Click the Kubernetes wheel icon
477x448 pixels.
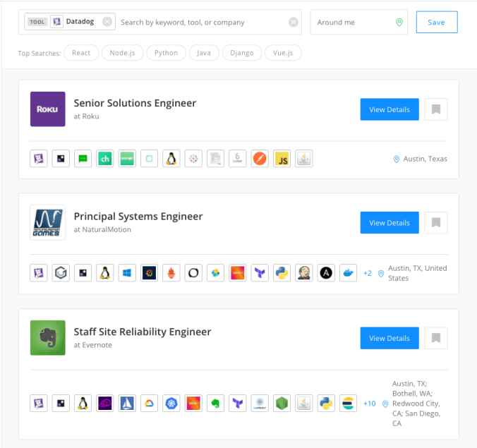[x=171, y=404]
